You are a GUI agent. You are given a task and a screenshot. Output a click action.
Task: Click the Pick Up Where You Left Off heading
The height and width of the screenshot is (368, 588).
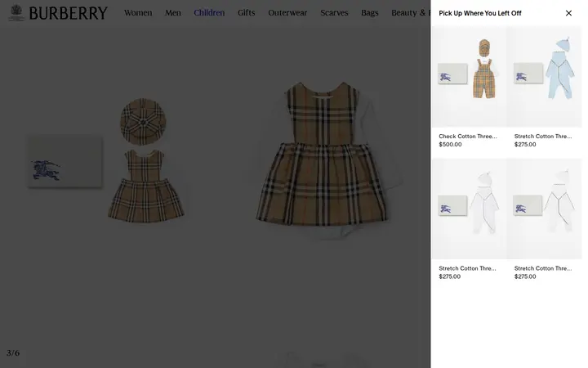coord(480,13)
